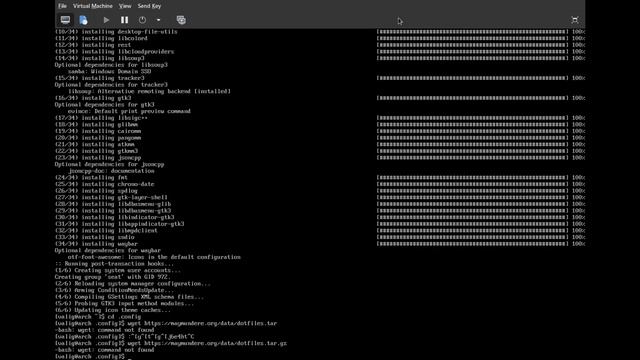Click the Run virtual machine play button
The width and height of the screenshot is (640, 360).
106,20
